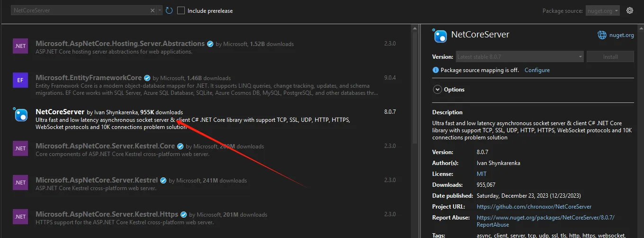Select the Microsoft.AspNetCore.Server.Kestrel.Https package title
The height and width of the screenshot is (238, 644).
[107, 214]
